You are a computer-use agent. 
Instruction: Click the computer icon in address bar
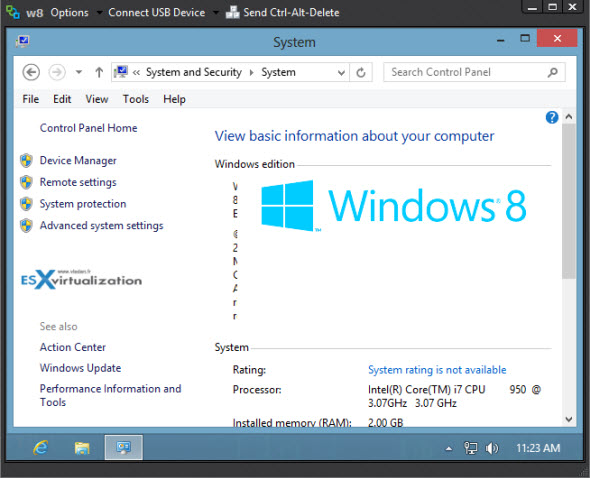pos(121,72)
